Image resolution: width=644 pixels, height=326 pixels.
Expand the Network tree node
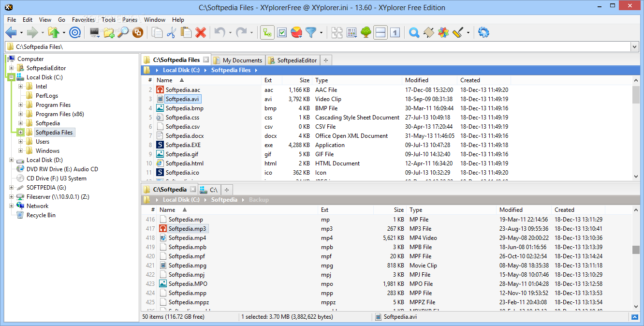click(x=11, y=206)
